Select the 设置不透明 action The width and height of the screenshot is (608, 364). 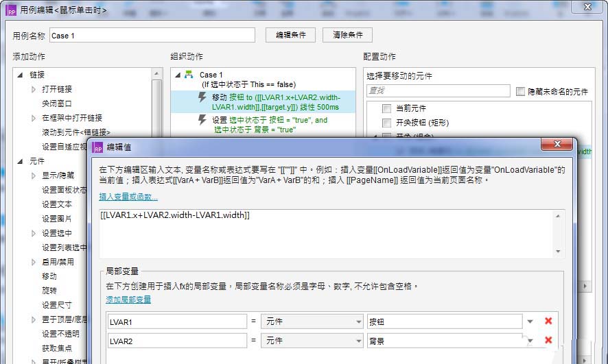click(x=60, y=334)
